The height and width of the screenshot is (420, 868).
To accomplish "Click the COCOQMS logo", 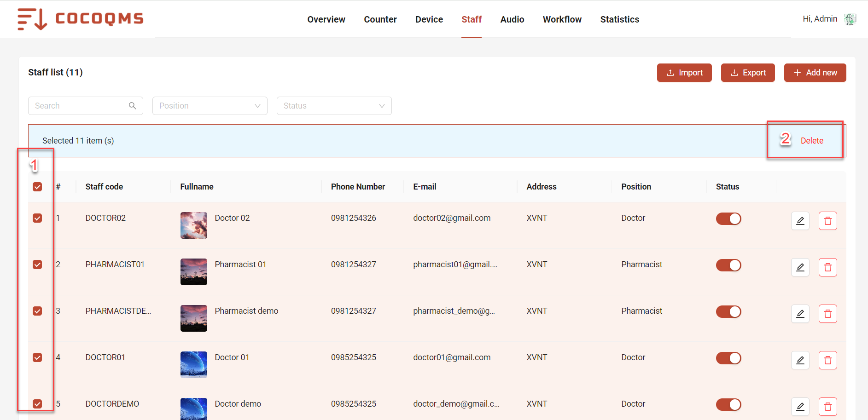I will [x=81, y=19].
